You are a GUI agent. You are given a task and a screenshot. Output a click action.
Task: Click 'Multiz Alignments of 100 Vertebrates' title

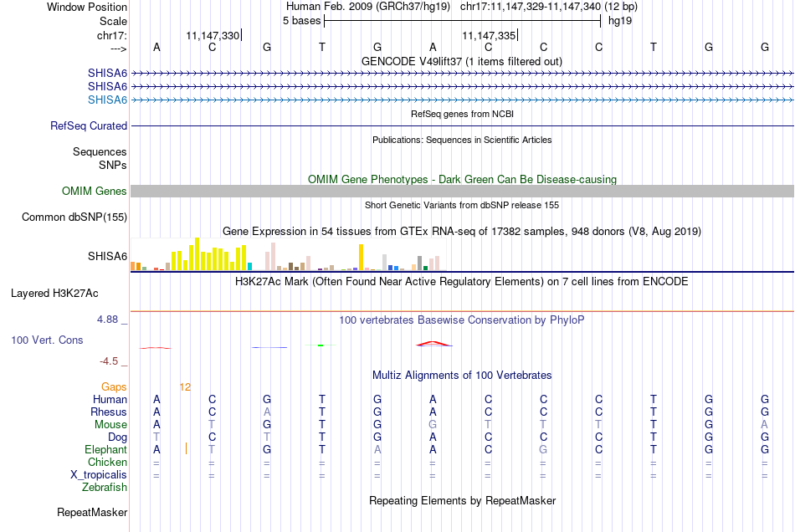coord(462,375)
